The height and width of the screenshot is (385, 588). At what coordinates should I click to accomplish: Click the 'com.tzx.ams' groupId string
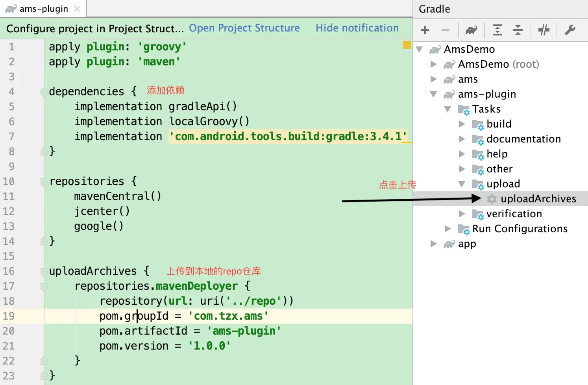click(x=228, y=316)
